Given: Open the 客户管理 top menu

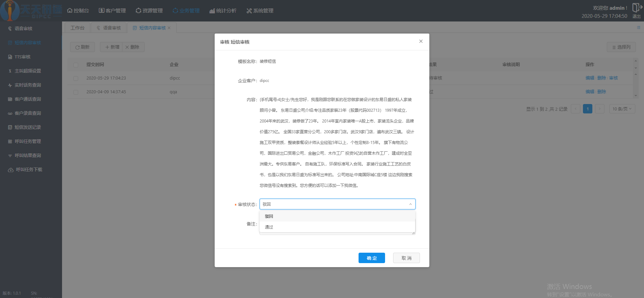Looking at the screenshot, I should click(112, 11).
